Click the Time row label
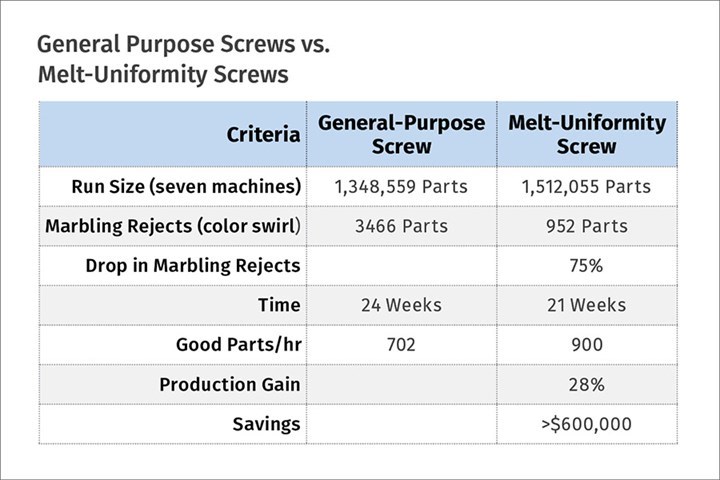This screenshot has width=720, height=480. click(279, 305)
